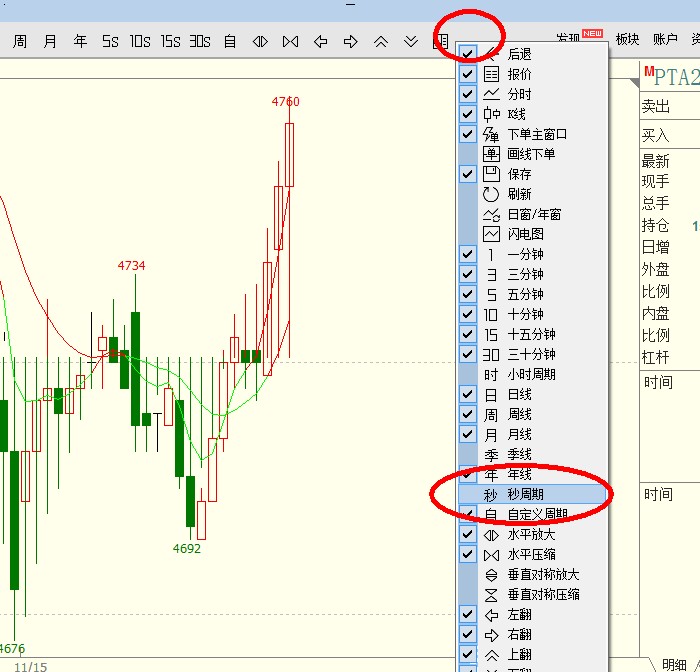Enable 画线下单 menu entry

pyautogui.click(x=532, y=154)
